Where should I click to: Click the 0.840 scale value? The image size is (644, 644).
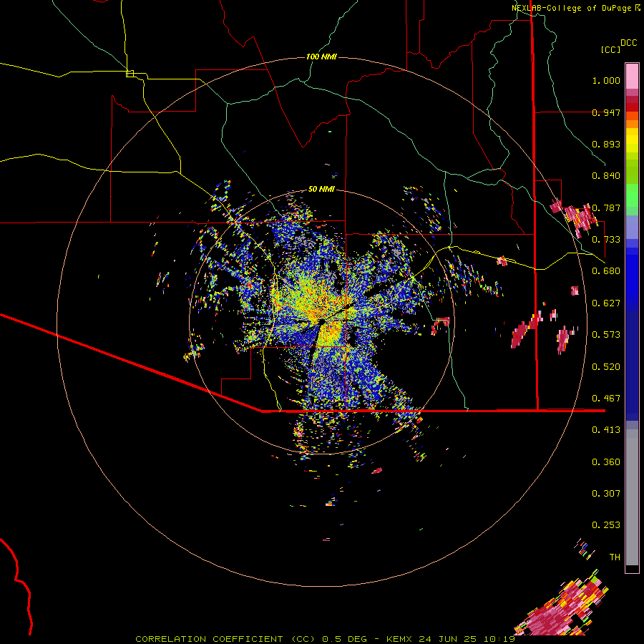click(606, 176)
